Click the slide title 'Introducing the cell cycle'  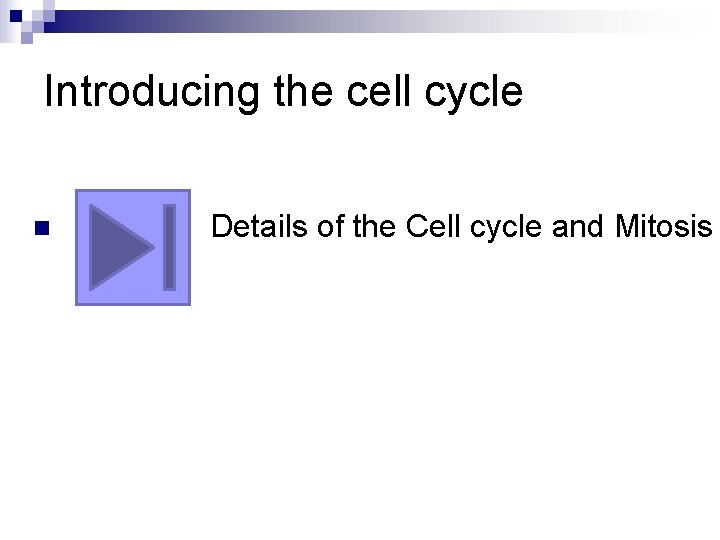[x=283, y=92]
